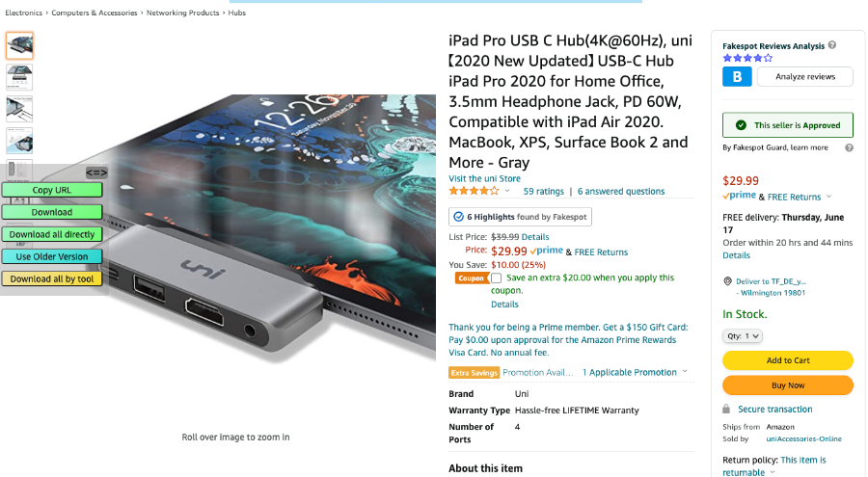This screenshot has width=868, height=477.
Task: Expand the FREE Returns chevron in buy box
Action: [828, 197]
